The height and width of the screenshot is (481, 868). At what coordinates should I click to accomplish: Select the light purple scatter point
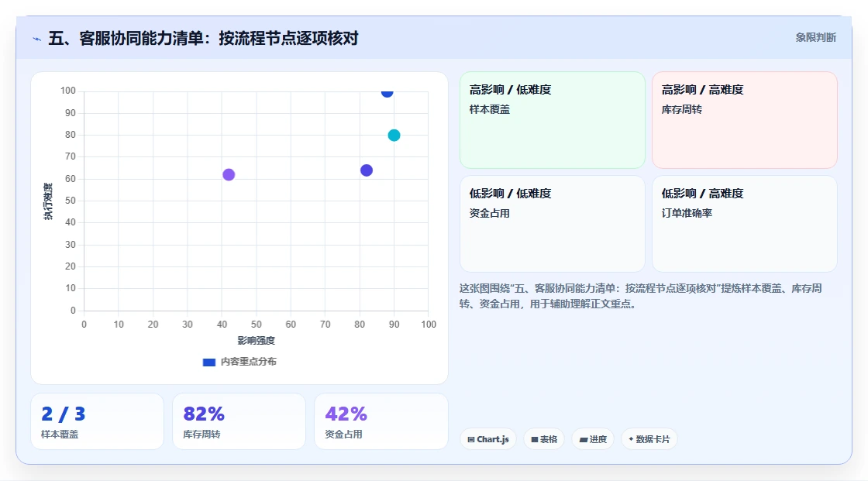pos(229,175)
